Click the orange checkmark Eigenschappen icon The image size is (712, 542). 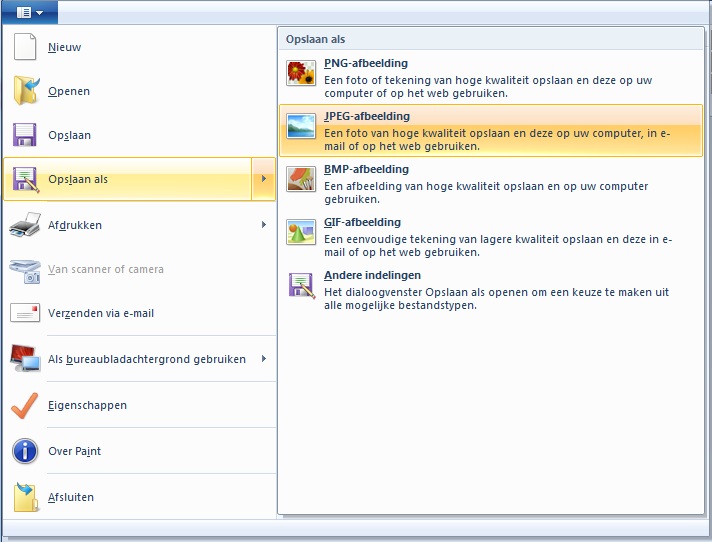(25, 405)
